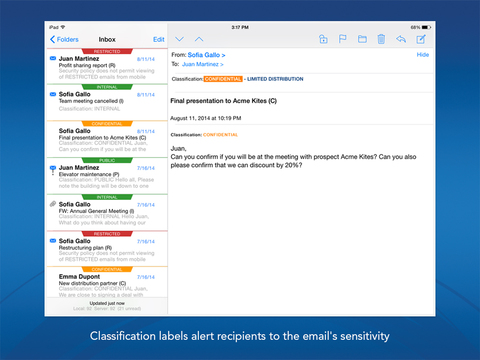The width and height of the screenshot is (480, 360).
Task: Reply using the arrow icon
Action: (x=401, y=39)
